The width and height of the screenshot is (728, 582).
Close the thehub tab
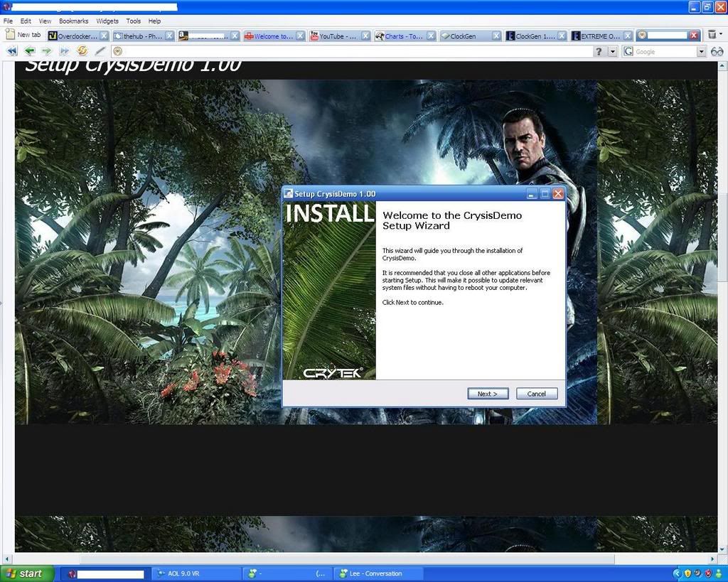[x=169, y=36]
